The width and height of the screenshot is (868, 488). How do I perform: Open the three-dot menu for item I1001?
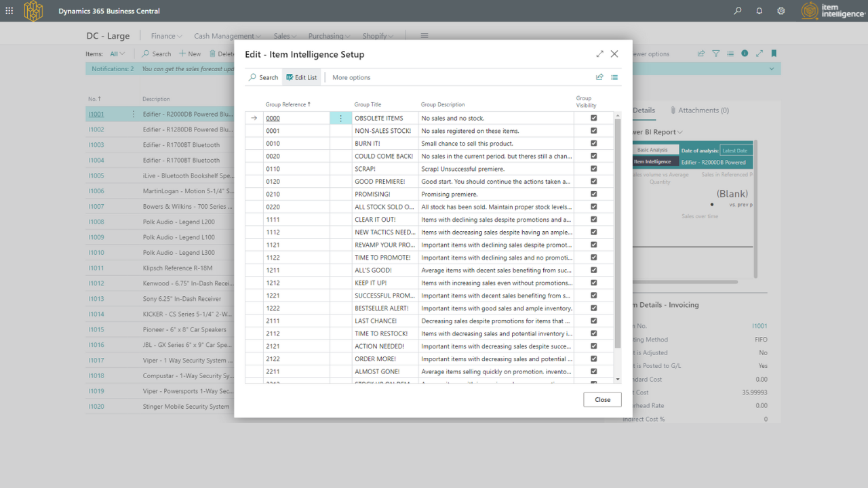point(133,114)
